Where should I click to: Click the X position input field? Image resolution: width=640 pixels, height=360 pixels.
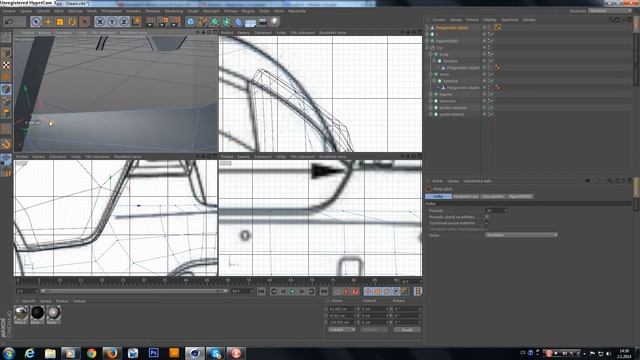[342, 309]
